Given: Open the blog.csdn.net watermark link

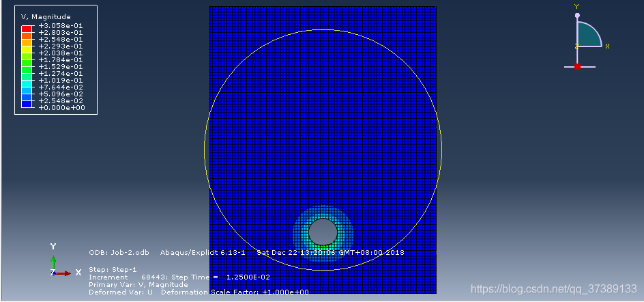Looking at the screenshot, I should point(555,289).
